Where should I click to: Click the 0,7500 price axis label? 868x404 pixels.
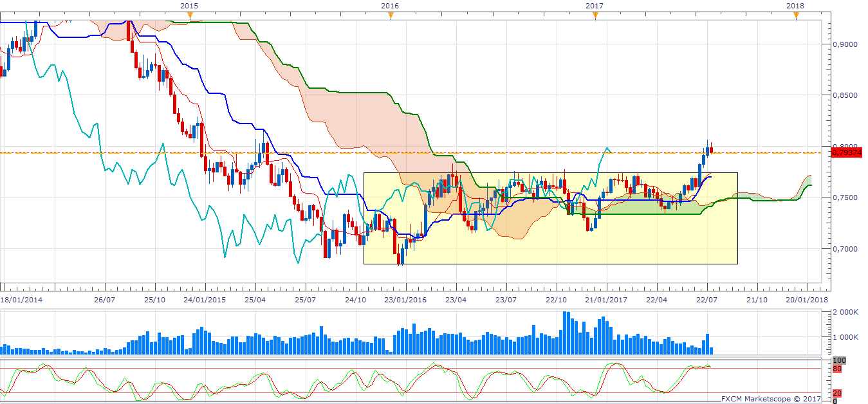point(845,197)
